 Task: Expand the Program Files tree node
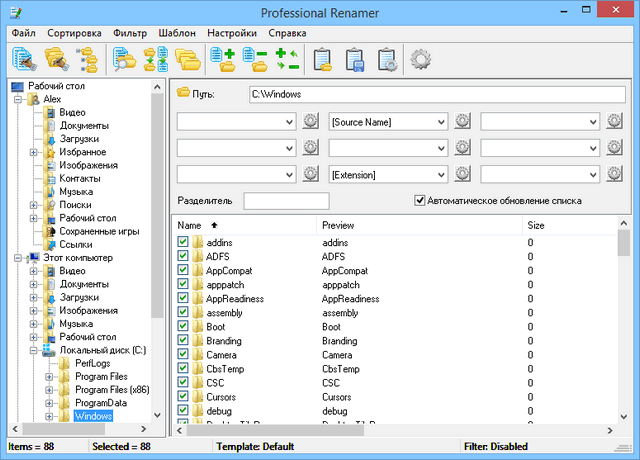coord(48,377)
